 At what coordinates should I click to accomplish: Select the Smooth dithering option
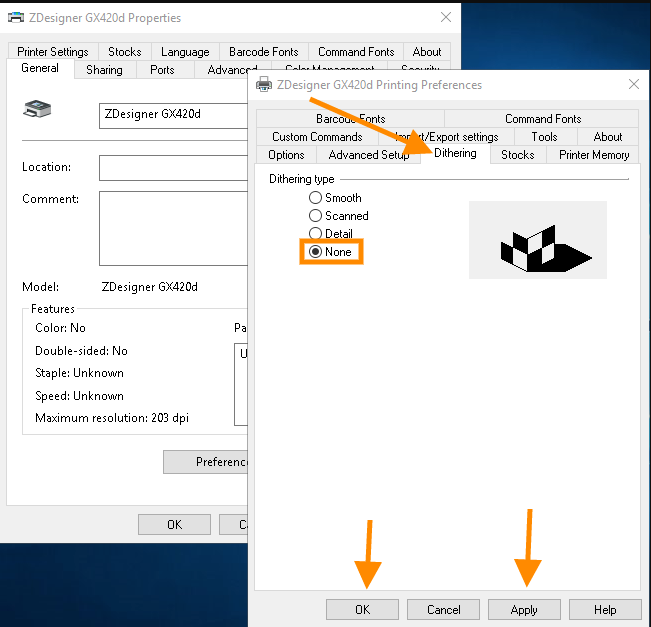point(335,198)
